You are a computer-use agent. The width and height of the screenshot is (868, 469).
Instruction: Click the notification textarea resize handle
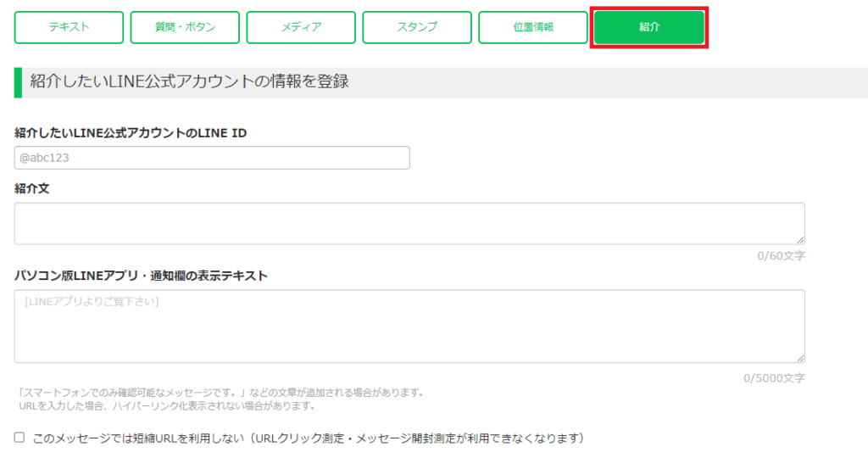pos(800,358)
